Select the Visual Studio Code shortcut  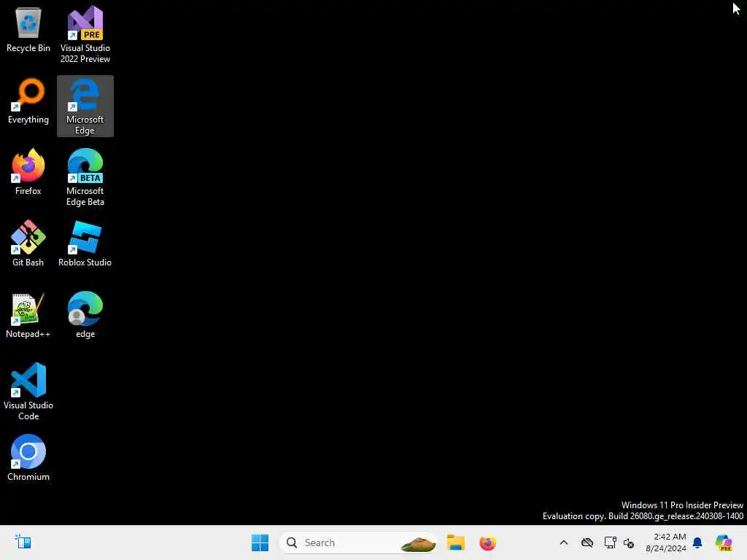tap(28, 392)
